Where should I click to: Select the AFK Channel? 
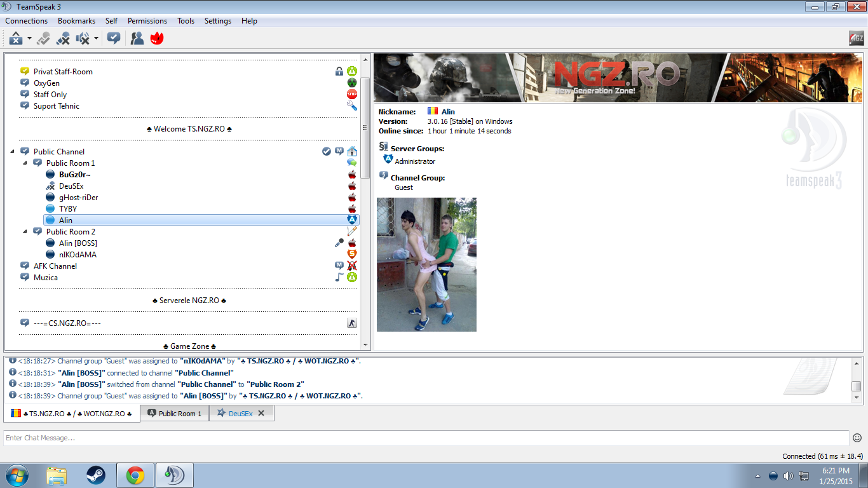tap(55, 266)
